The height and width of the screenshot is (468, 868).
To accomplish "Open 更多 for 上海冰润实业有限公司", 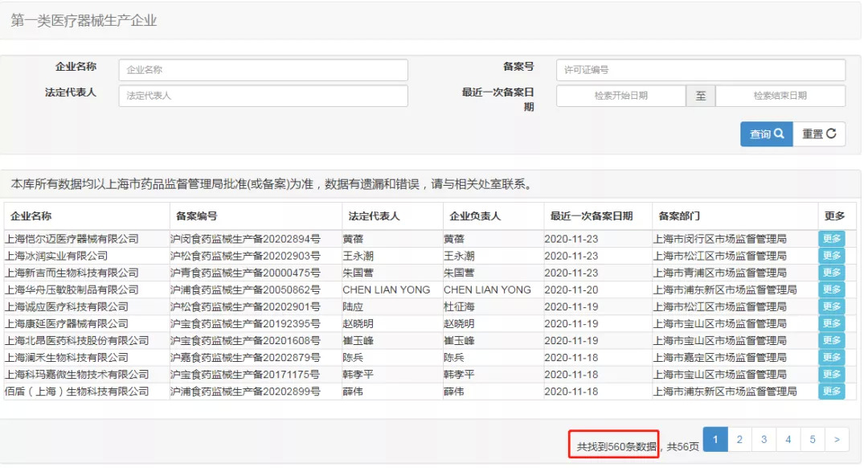I will click(831, 256).
